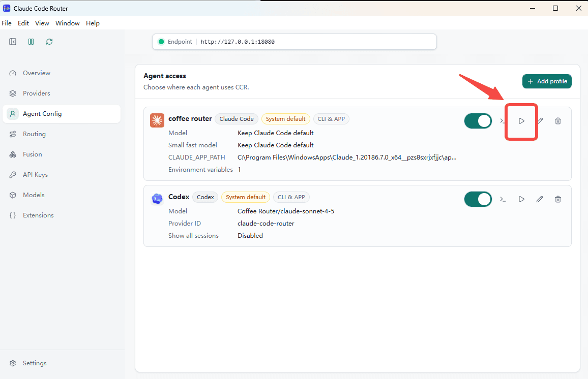Open terminal for the Codex profile
This screenshot has width=588, height=379.
pyautogui.click(x=503, y=199)
